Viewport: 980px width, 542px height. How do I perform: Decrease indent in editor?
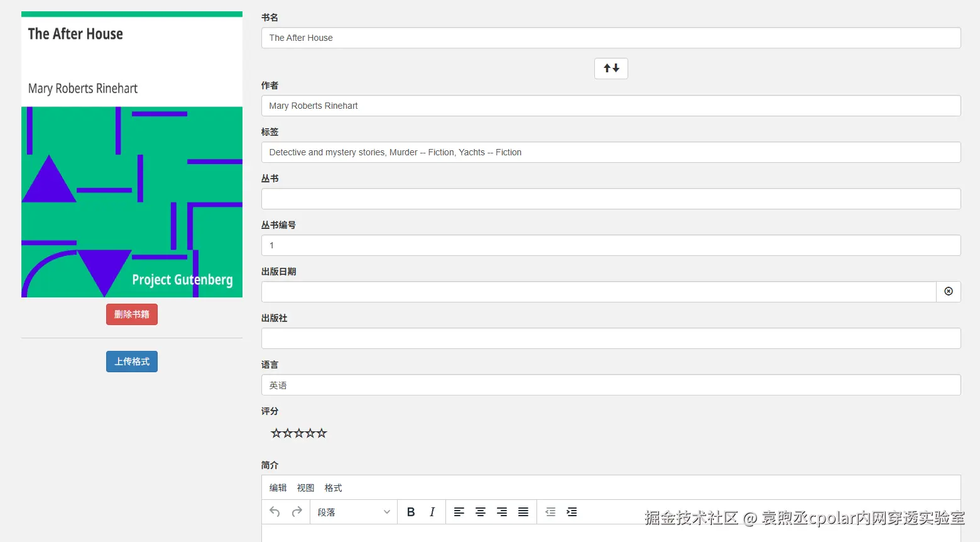click(550, 512)
